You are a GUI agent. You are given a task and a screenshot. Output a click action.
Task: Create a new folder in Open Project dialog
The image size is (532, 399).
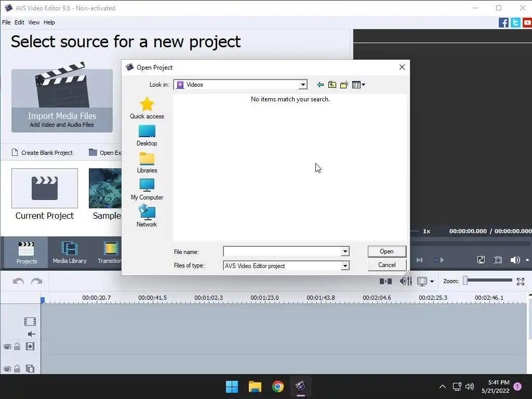(344, 85)
